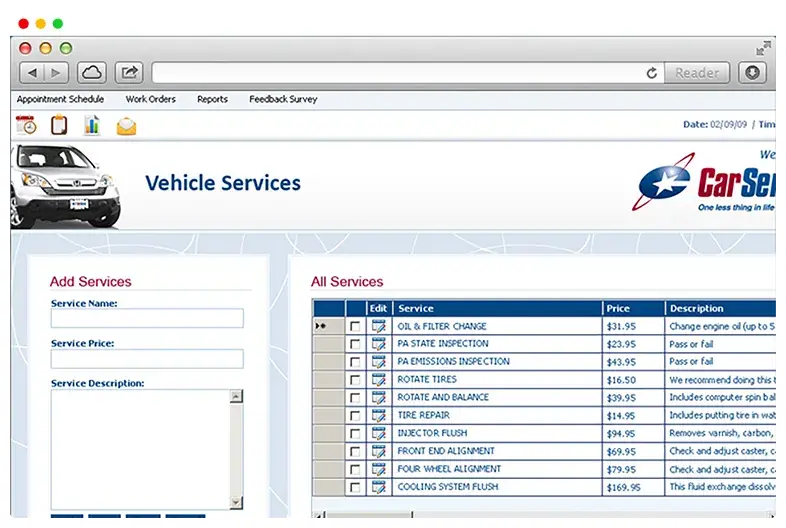Go back with the browser back arrow
The image size is (786, 528).
pos(33,73)
